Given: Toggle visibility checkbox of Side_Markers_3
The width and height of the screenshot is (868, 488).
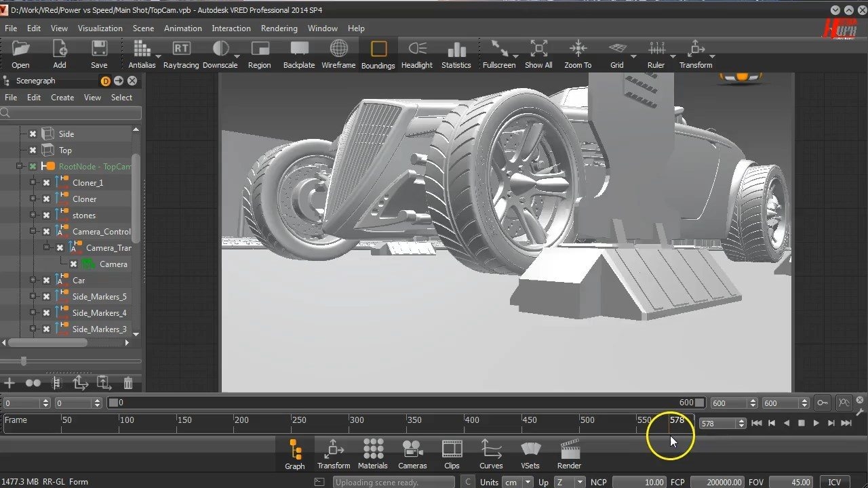Looking at the screenshot, I should pyautogui.click(x=46, y=329).
